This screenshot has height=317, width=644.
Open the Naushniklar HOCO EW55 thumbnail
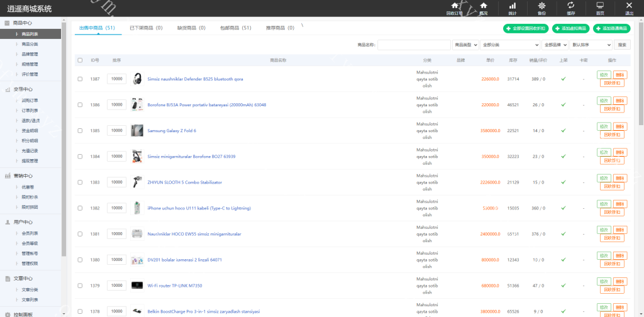tap(136, 233)
